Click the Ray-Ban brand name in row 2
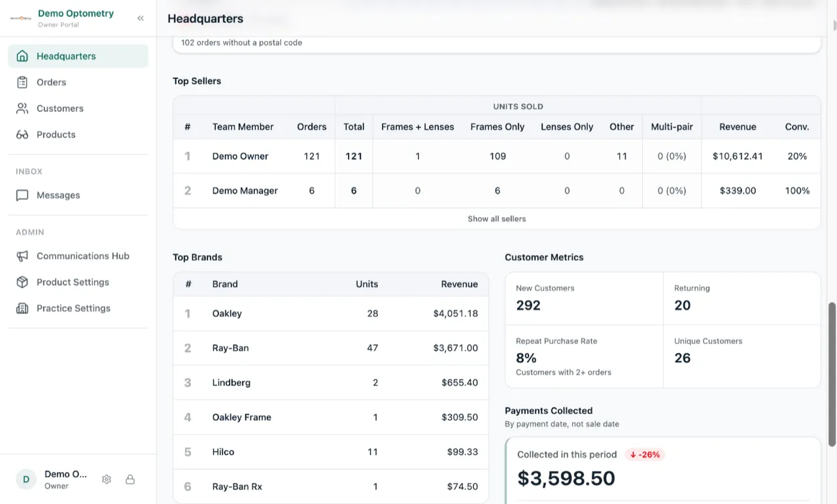Image resolution: width=837 pixels, height=504 pixels. [231, 348]
